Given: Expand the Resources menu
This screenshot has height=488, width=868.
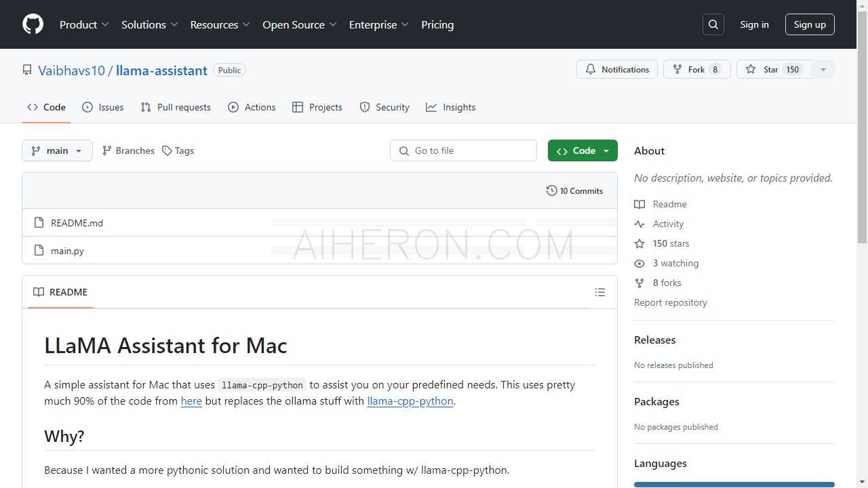Looking at the screenshot, I should click(220, 24).
